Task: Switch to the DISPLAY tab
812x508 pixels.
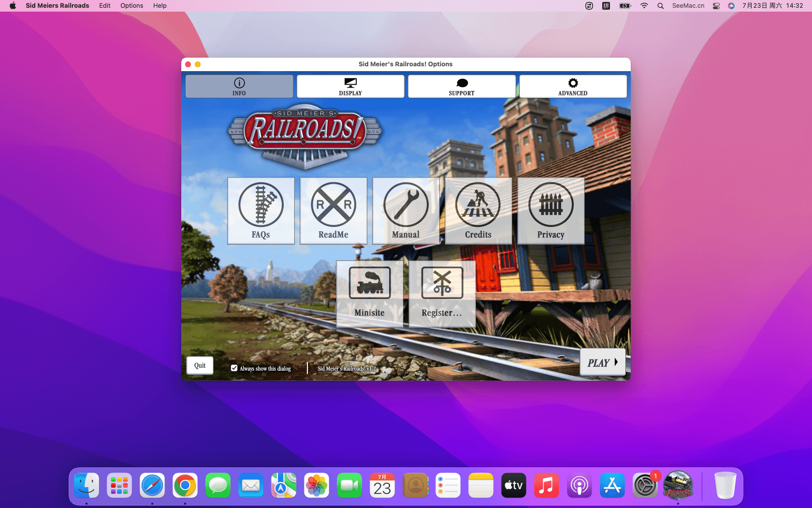Action: click(x=350, y=87)
